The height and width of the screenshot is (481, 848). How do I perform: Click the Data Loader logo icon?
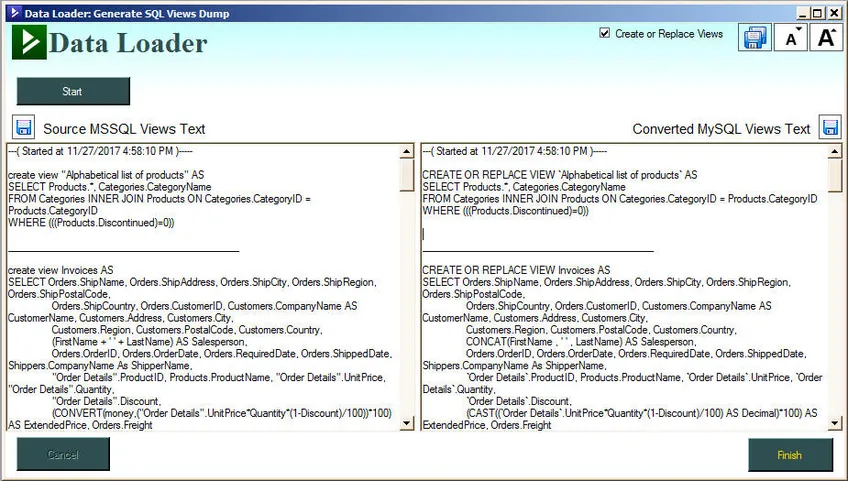coord(29,42)
